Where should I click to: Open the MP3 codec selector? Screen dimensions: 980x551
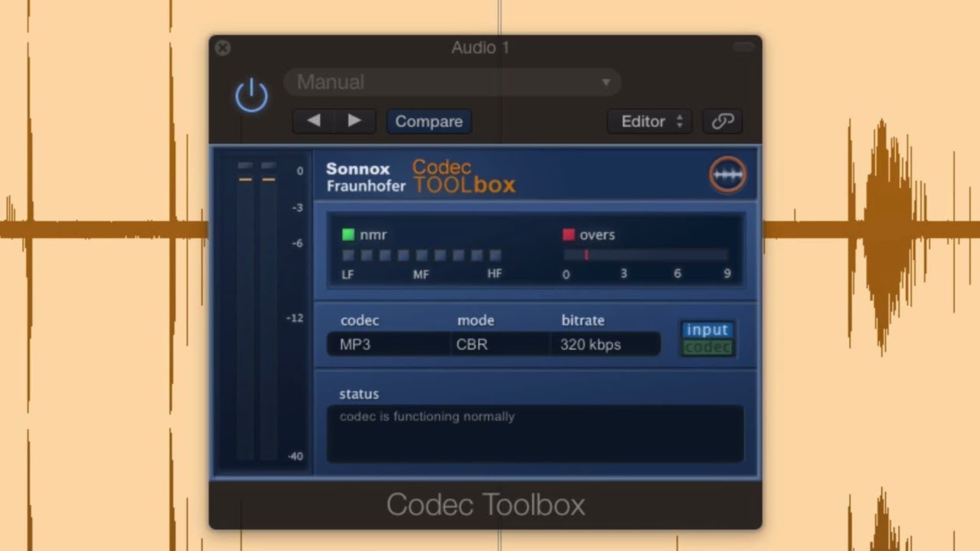(x=389, y=344)
